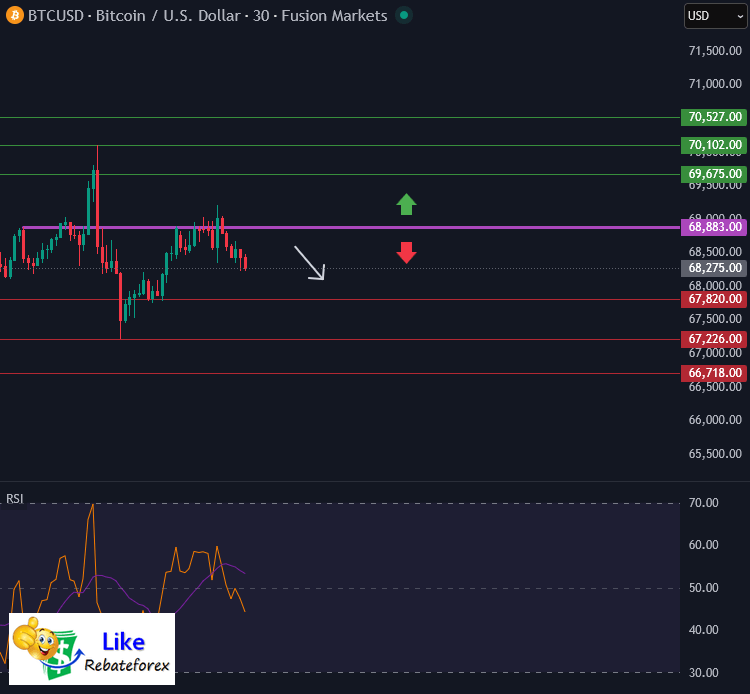Click the 67,500.00 price scale value
The width and height of the screenshot is (750, 694).
715,319
